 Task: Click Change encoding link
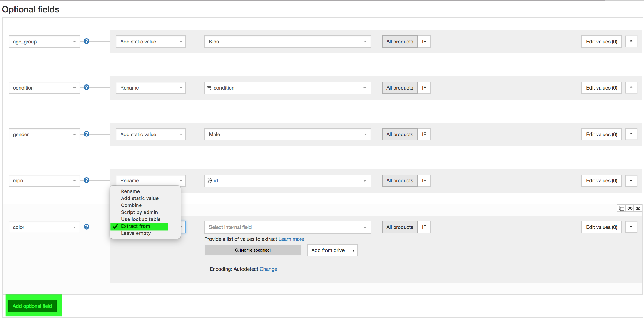(268, 269)
